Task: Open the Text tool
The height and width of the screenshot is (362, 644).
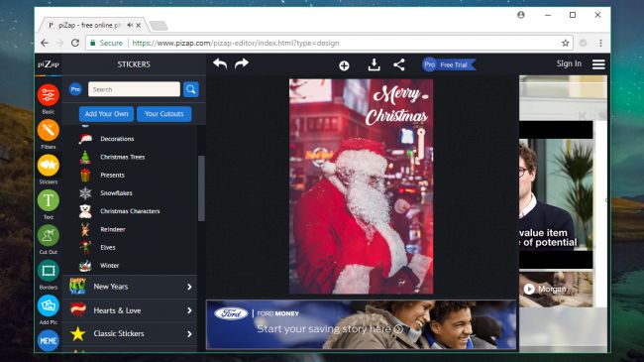Action: tap(49, 200)
